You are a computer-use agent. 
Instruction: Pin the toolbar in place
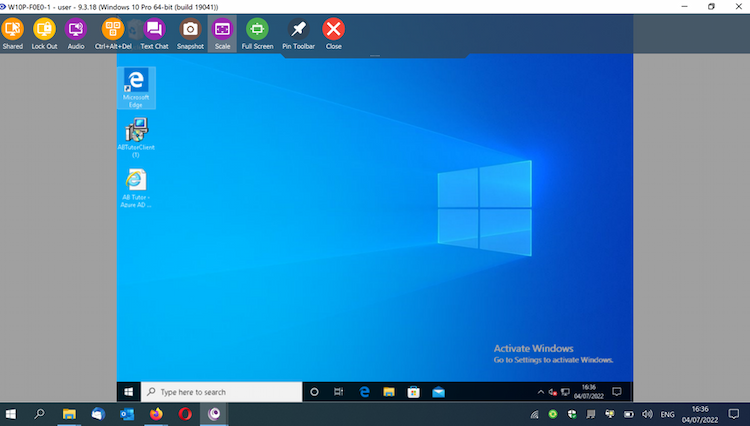[x=298, y=30]
